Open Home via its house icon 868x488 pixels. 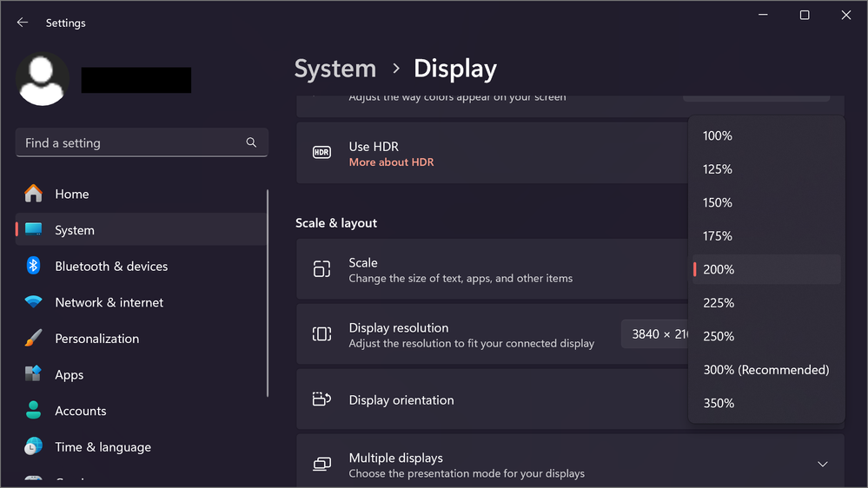(33, 194)
